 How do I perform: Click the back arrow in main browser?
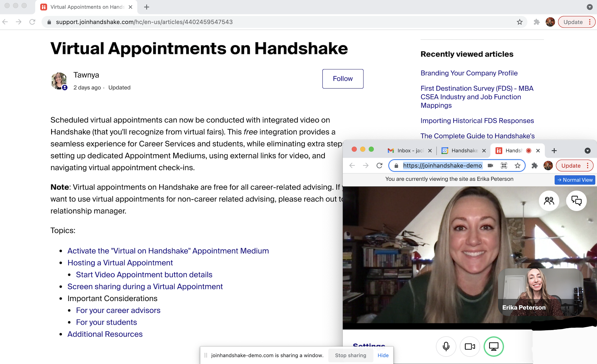(5, 22)
